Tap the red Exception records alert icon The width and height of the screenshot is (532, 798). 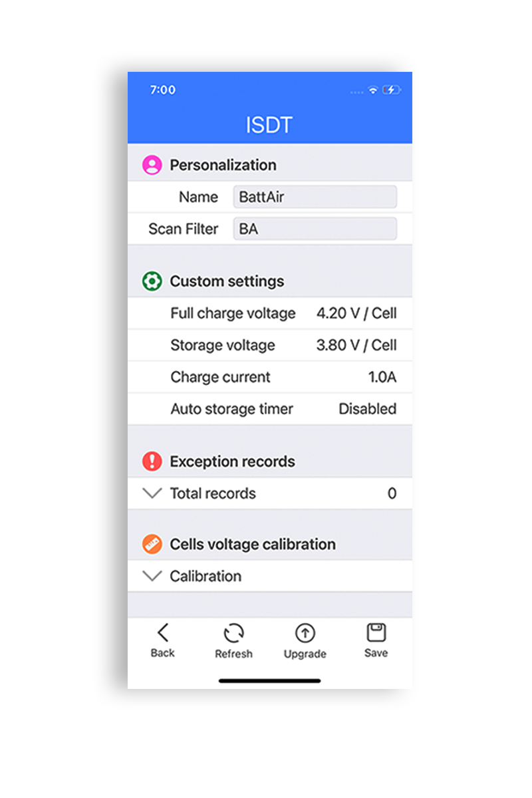click(x=152, y=461)
